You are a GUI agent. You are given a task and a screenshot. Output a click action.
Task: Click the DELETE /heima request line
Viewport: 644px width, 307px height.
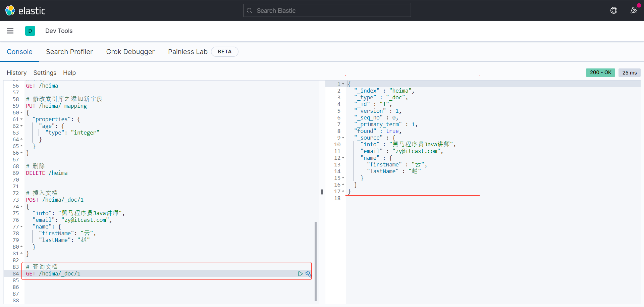[x=47, y=173]
